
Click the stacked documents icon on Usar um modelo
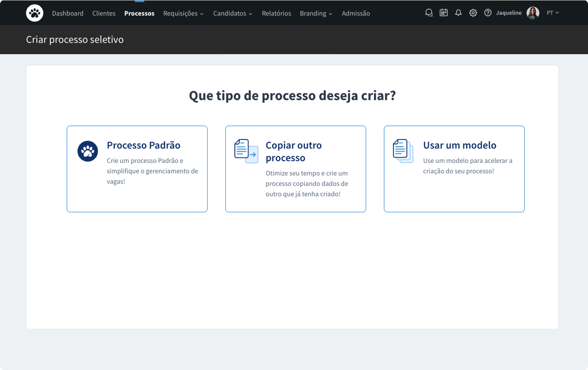click(403, 151)
